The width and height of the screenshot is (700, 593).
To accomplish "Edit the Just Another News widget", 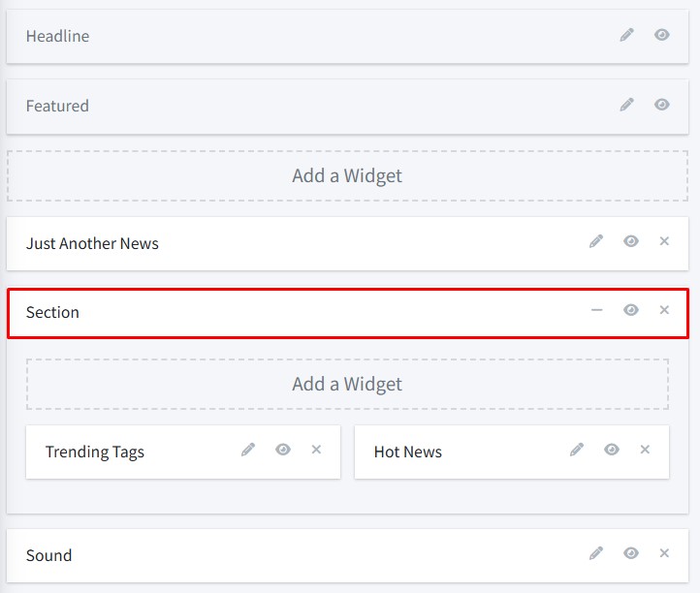I will (596, 241).
